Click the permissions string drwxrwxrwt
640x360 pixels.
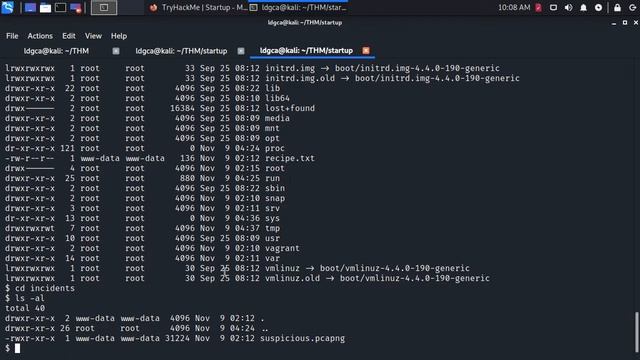(30, 228)
